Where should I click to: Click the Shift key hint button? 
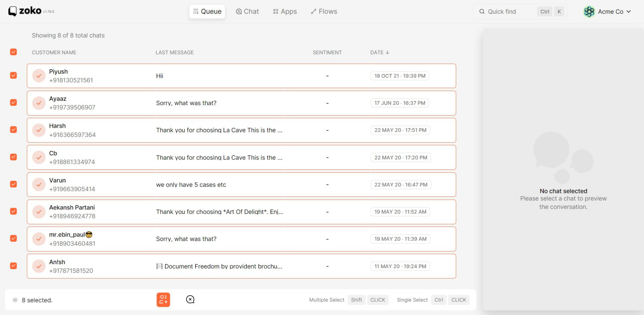point(356,300)
